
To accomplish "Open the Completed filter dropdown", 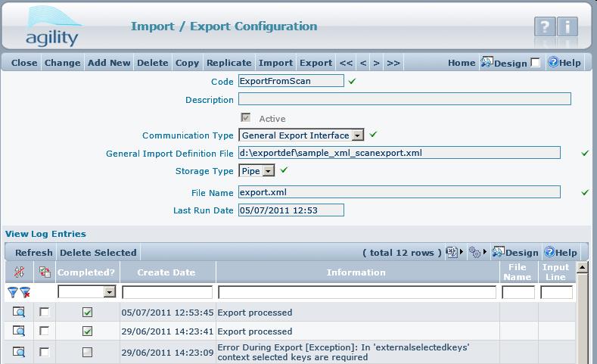I will (110, 292).
